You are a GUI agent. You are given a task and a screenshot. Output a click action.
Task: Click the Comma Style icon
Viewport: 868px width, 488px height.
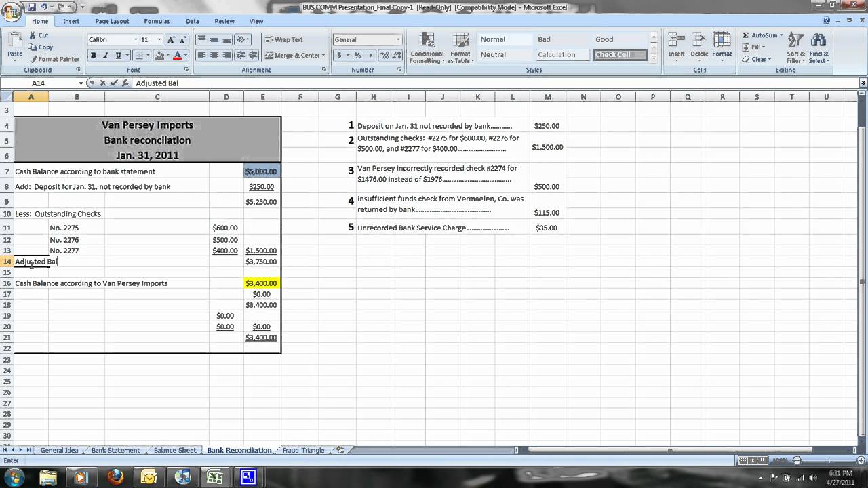tap(370, 56)
